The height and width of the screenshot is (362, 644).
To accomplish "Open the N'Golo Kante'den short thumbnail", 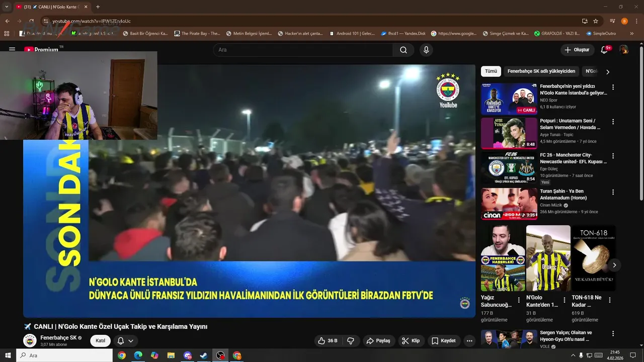I will (548, 258).
